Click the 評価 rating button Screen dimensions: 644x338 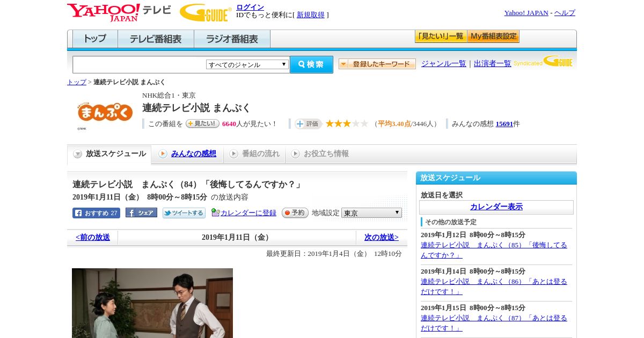[308, 124]
